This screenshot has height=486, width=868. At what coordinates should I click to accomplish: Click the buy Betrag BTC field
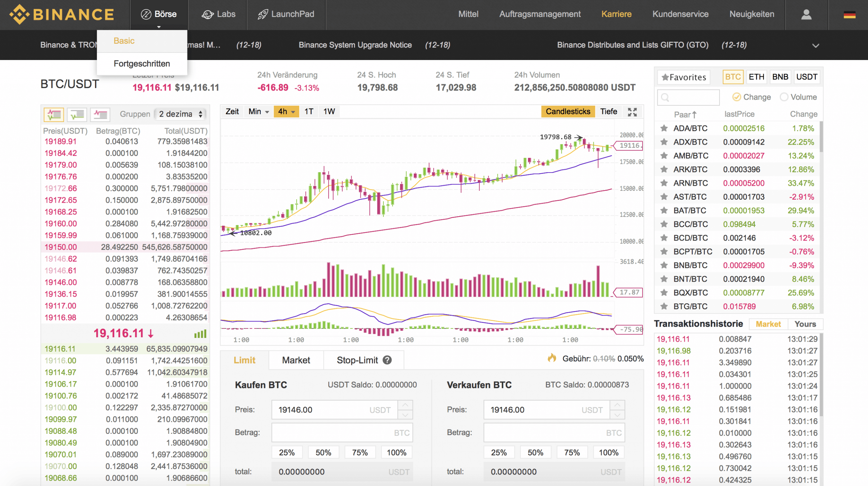pos(342,432)
